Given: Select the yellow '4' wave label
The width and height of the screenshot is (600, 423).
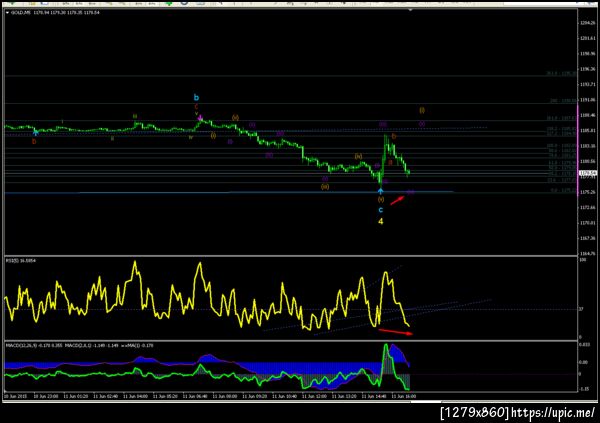Looking at the screenshot, I should 380,221.
